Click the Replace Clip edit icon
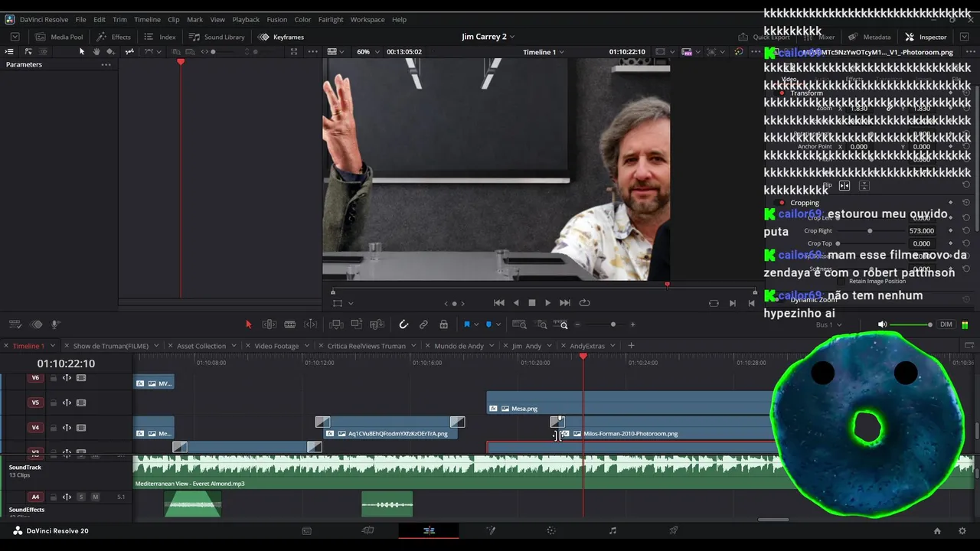980x551 pixels. (377, 324)
